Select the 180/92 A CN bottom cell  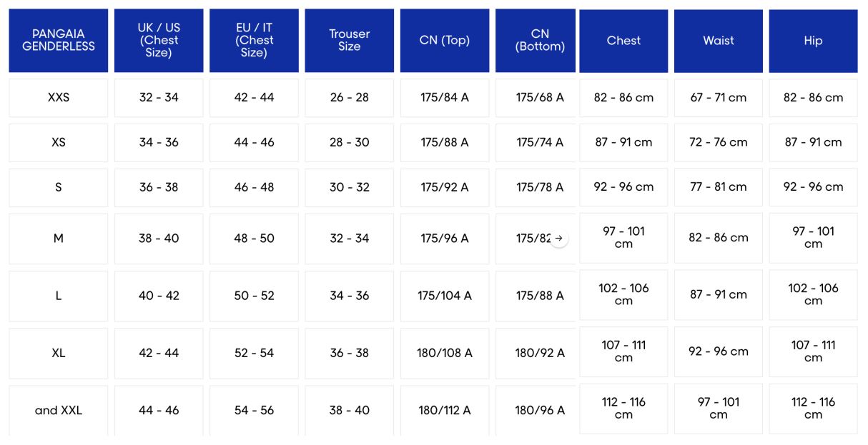click(540, 353)
